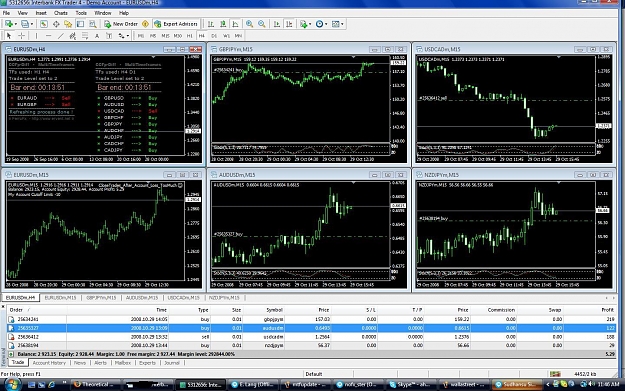Select the Fibonacci retracement tool

click(x=85, y=36)
